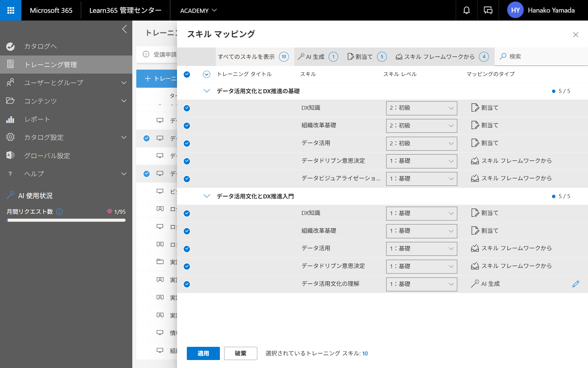Click the トレーニング管理 icon
The width and height of the screenshot is (588, 368).
(10, 64)
